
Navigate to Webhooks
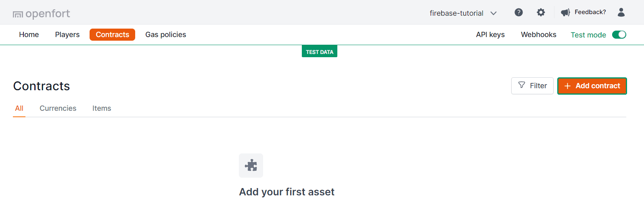point(538,35)
